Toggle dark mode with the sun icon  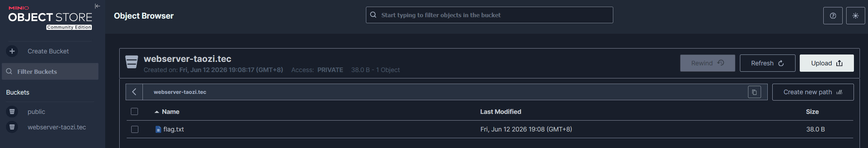pyautogui.click(x=855, y=16)
